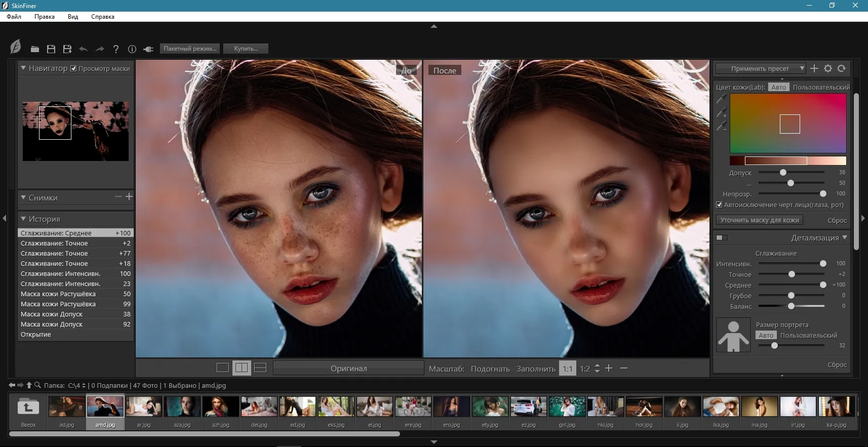Image resolution: width=868 pixels, height=447 pixels.
Task: Reset the preset with the circular arrow icon
Action: coord(842,68)
